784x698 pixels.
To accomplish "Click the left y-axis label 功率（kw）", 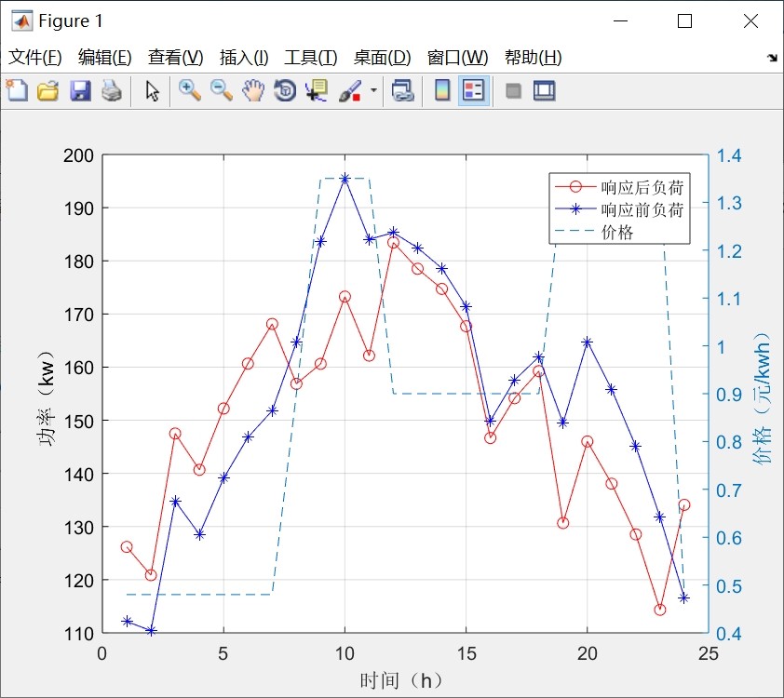I will point(46,398).
